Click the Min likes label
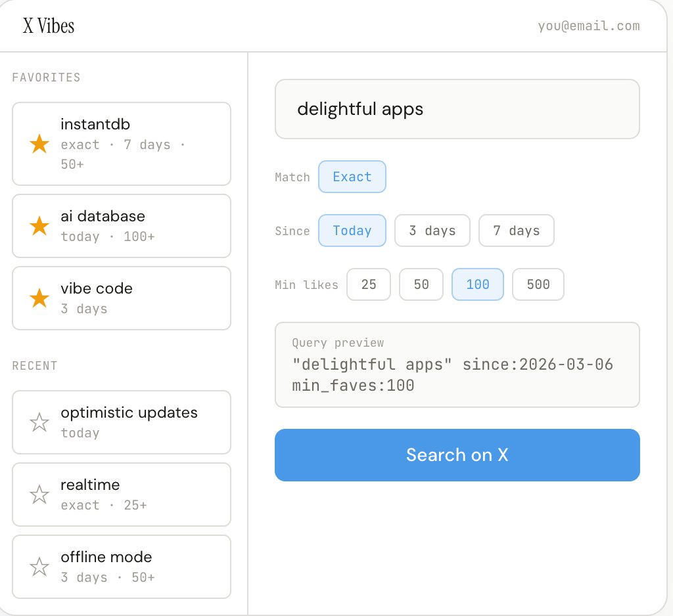 (x=306, y=285)
